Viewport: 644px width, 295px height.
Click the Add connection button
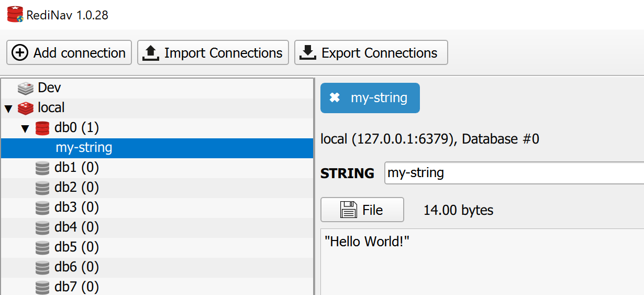coord(69,53)
